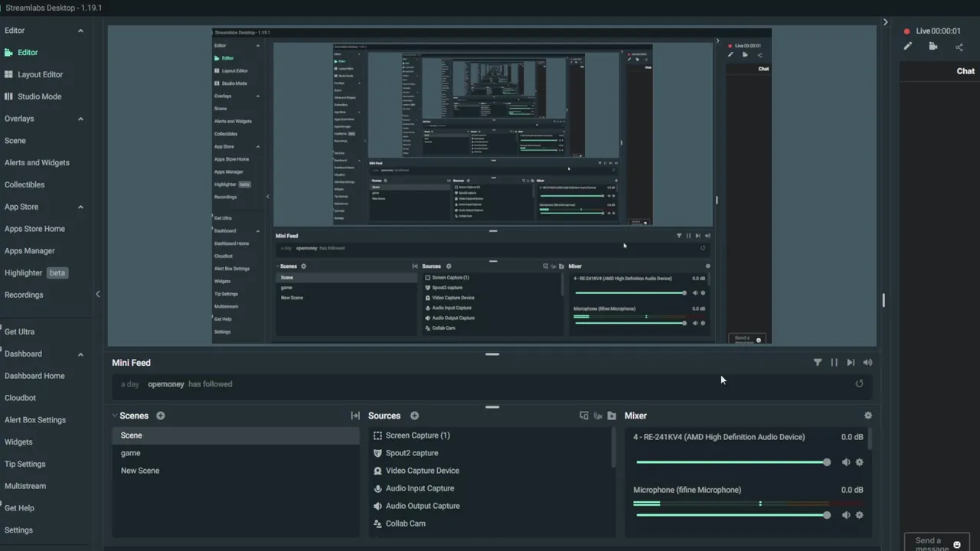Add a new source with plus icon
The image size is (980, 551).
(x=414, y=416)
